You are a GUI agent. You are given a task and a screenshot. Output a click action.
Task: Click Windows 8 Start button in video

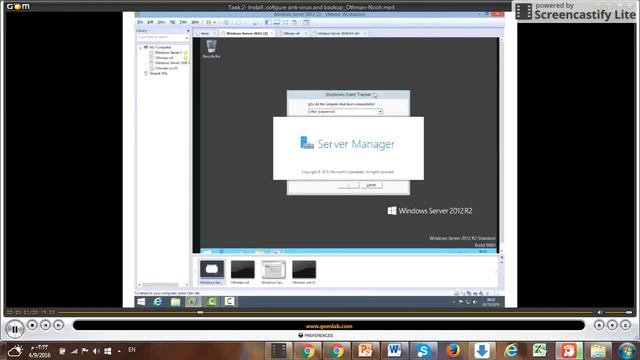tap(141, 302)
